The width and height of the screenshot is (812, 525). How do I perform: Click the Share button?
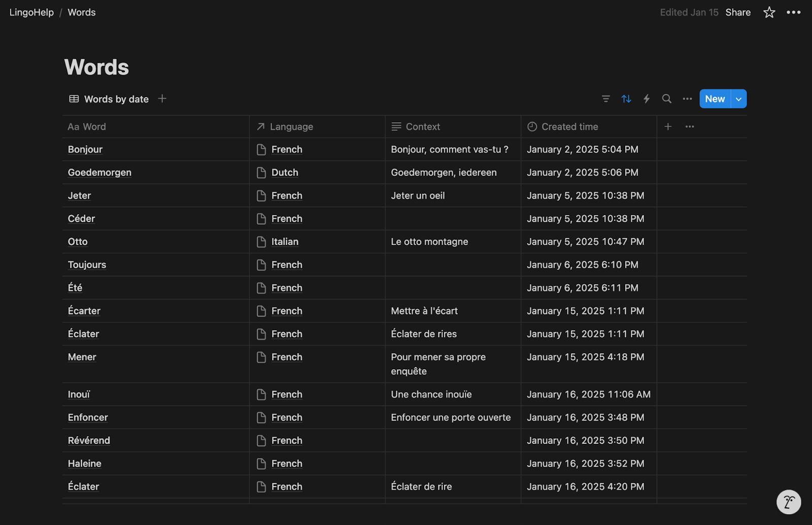(738, 13)
